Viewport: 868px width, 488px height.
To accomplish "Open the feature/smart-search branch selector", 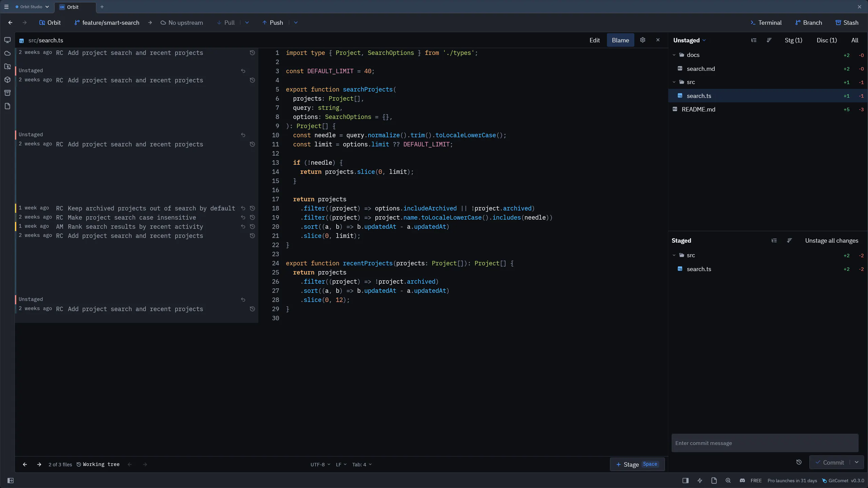I will [x=107, y=23].
